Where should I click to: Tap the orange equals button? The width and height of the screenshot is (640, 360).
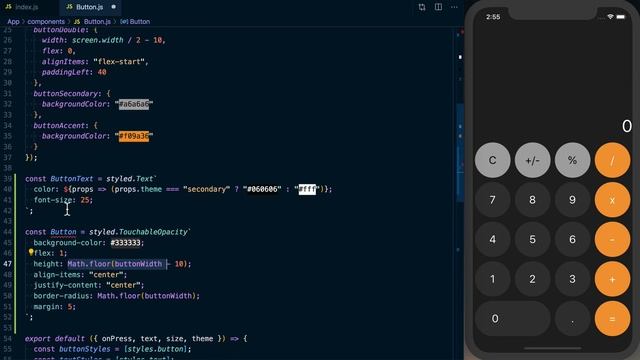612,318
